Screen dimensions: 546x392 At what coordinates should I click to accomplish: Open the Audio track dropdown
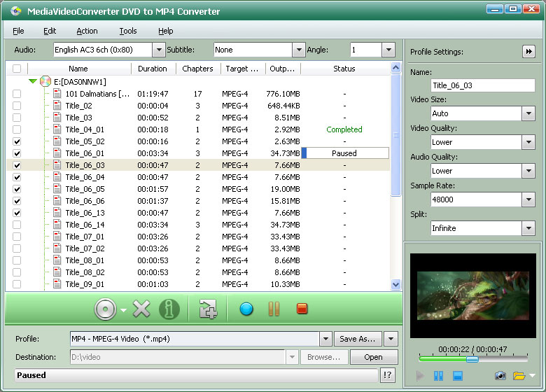coord(159,50)
